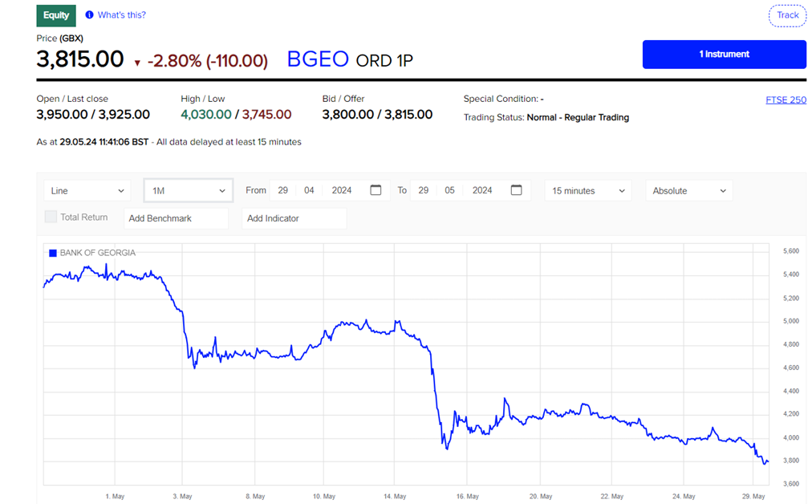Open the Absolute scale dropdown

688,190
